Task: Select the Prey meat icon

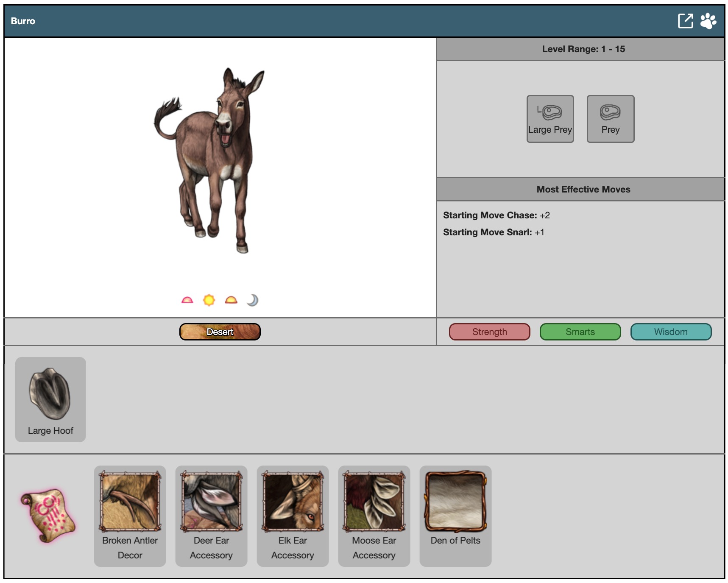Action: tap(610, 119)
